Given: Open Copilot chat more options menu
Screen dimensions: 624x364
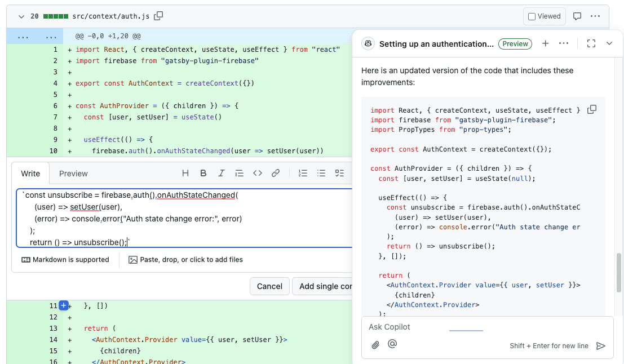Looking at the screenshot, I should 564,43.
